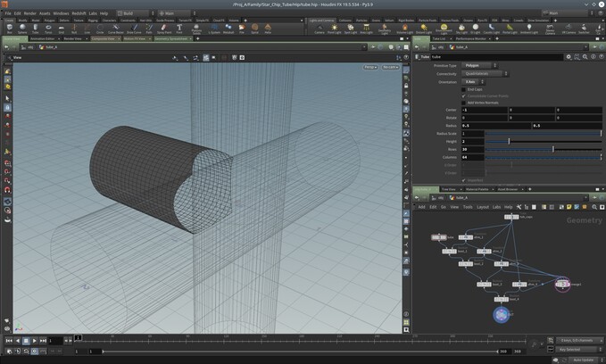Select the Tube shelf tool
The width and height of the screenshot is (606, 364).
point(35,29)
